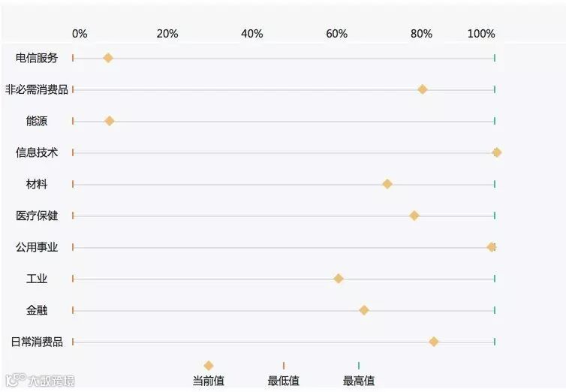The width and height of the screenshot is (566, 392).
Task: Click the 100% axis label
Action: tap(481, 34)
